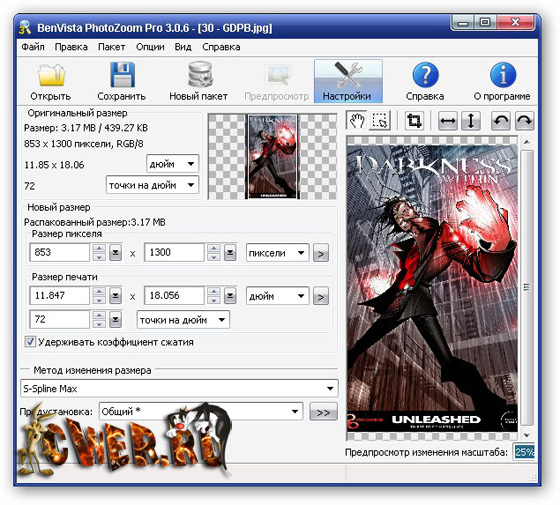This screenshot has height=505, width=560.
Task: Increase print height 18.056 stepper
Action: 214,291
